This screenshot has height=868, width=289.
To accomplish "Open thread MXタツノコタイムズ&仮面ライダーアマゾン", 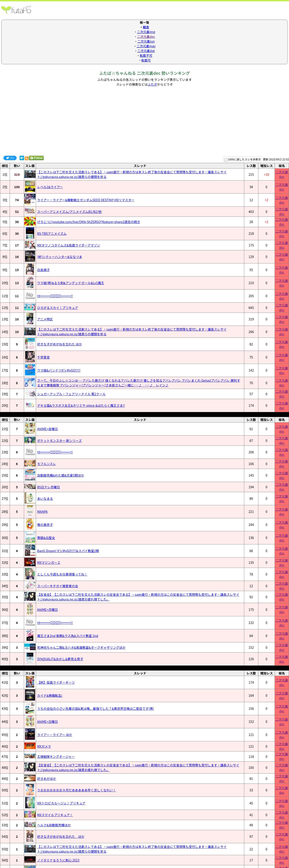I will (69, 245).
